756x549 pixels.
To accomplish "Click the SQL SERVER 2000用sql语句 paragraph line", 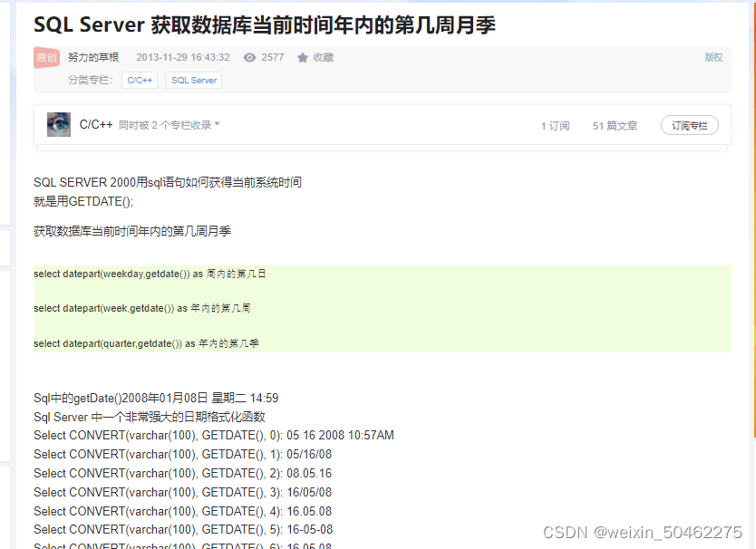I will (168, 182).
